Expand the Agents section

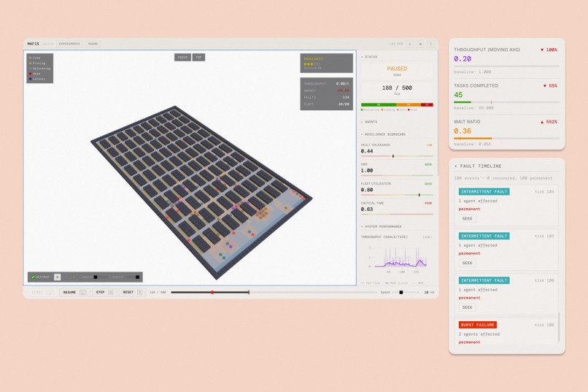pos(369,122)
